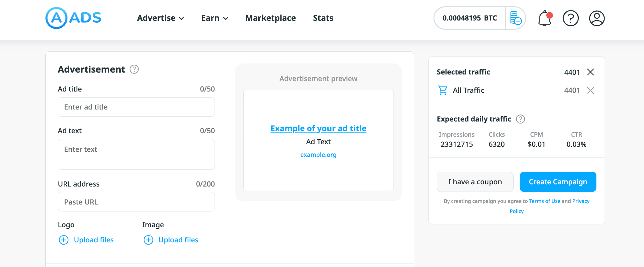Click the plus icon to upload Logo files
The height and width of the screenshot is (267, 644).
click(64, 240)
